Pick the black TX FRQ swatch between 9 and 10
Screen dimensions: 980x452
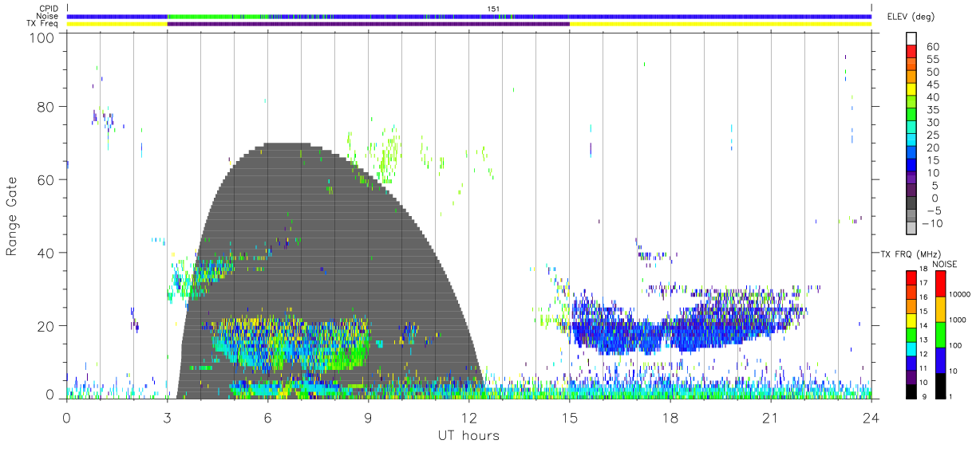[x=911, y=391]
